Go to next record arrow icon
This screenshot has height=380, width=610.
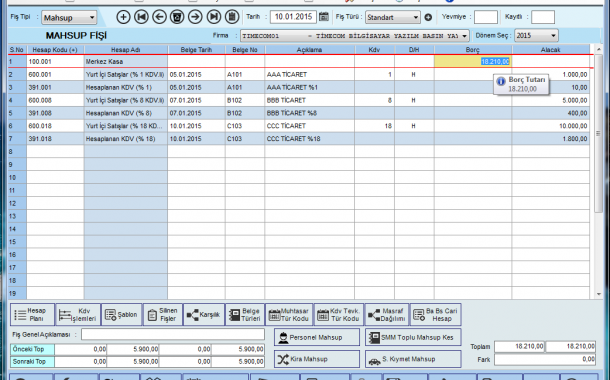pyautogui.click(x=195, y=17)
